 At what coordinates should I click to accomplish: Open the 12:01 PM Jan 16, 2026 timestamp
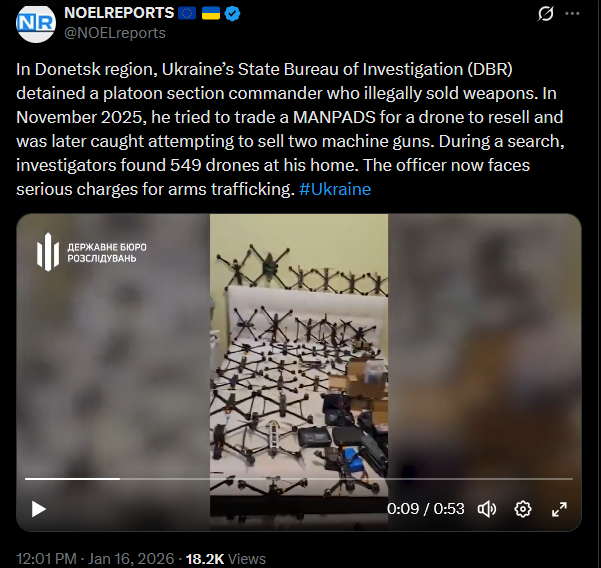pyautogui.click(x=95, y=558)
